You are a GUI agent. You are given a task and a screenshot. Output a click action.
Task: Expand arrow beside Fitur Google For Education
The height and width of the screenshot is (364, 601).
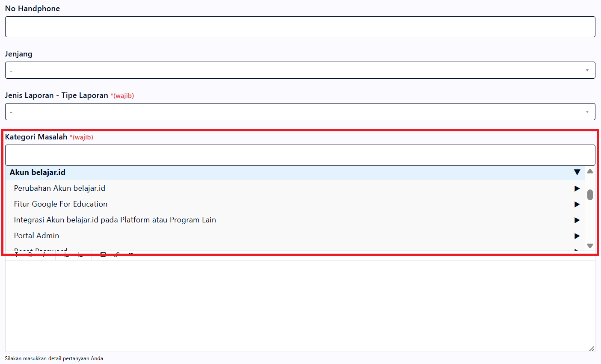click(x=577, y=204)
